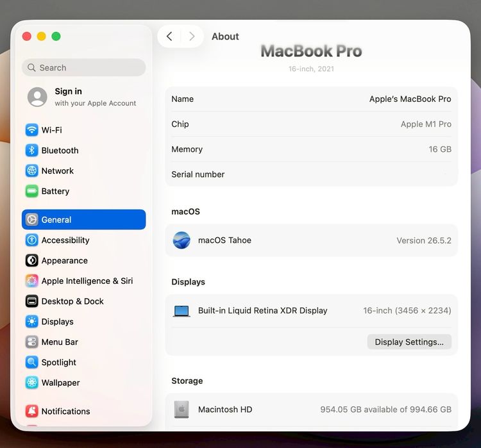Click the Apple M1 Pro chip value

(x=426, y=124)
